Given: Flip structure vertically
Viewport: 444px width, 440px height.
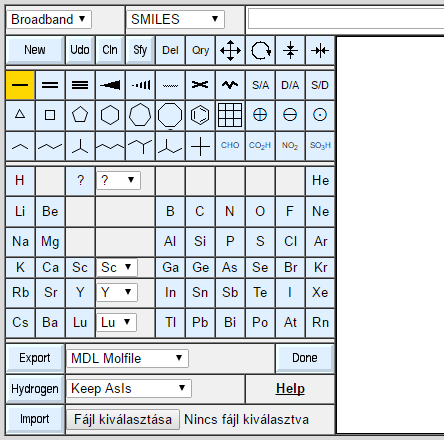Looking at the screenshot, I should pos(290,50).
